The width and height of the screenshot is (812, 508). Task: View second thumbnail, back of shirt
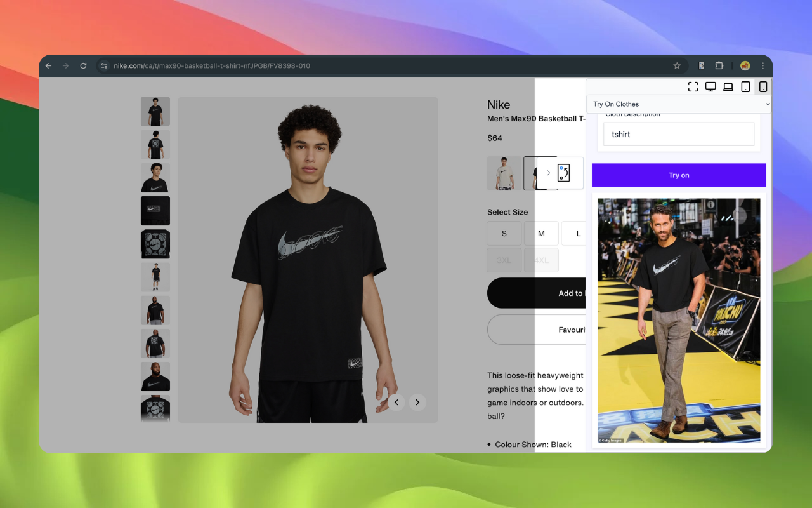[x=155, y=145]
